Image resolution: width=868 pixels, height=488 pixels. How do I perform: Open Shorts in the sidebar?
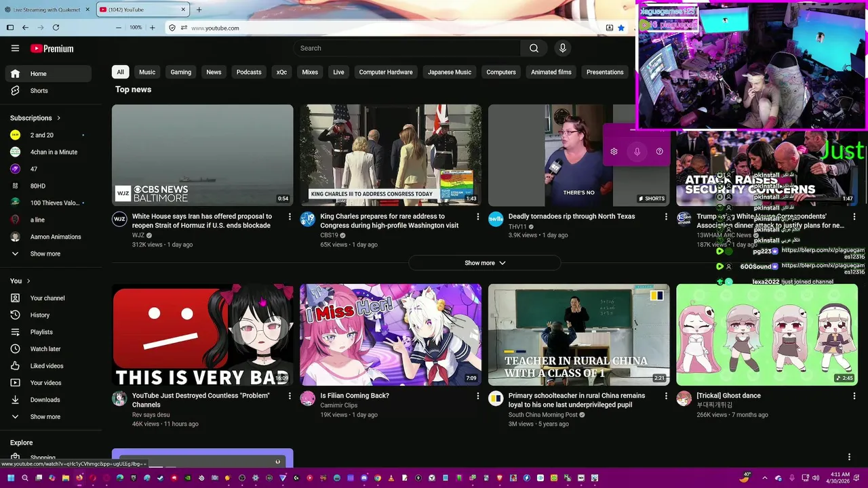pos(48,91)
